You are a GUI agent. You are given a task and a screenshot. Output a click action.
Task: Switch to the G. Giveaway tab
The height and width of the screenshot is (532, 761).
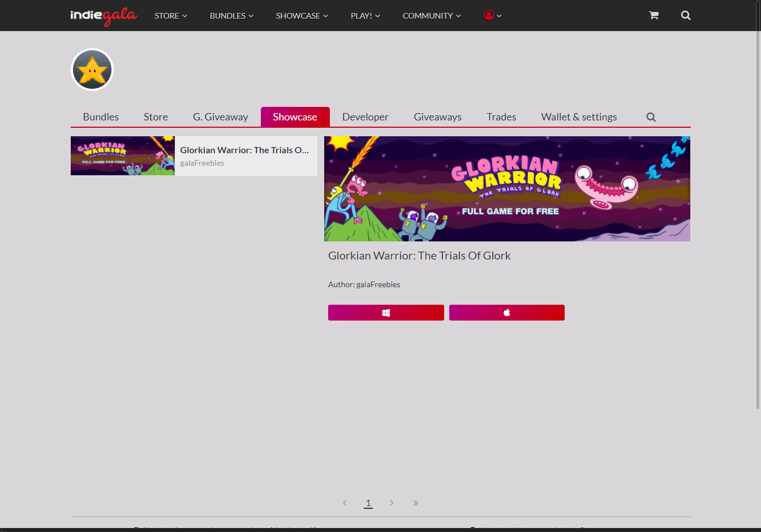click(x=221, y=117)
